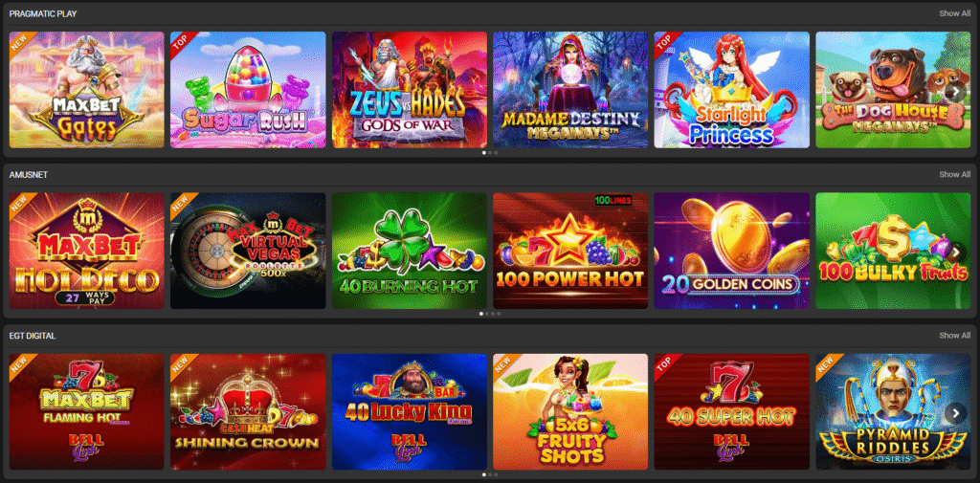This screenshot has height=483, width=980.
Task: Select second pagination dot under Amusnet row
Action: click(487, 314)
